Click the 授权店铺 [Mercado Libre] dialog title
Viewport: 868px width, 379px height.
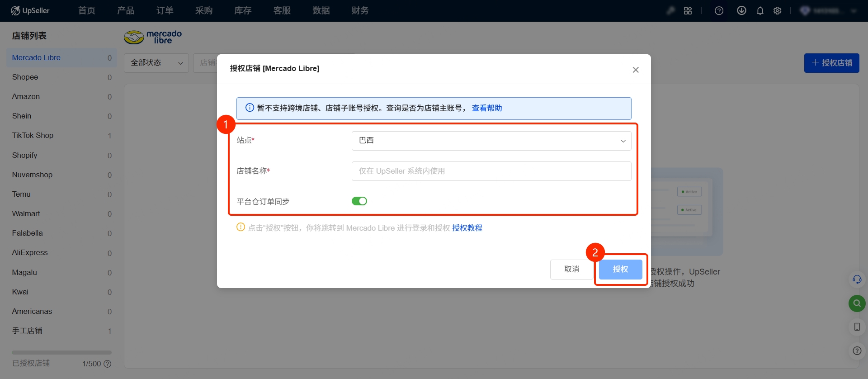pyautogui.click(x=274, y=69)
